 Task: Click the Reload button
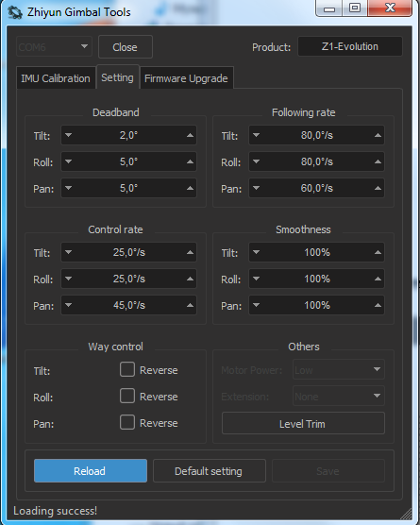pyautogui.click(x=91, y=471)
